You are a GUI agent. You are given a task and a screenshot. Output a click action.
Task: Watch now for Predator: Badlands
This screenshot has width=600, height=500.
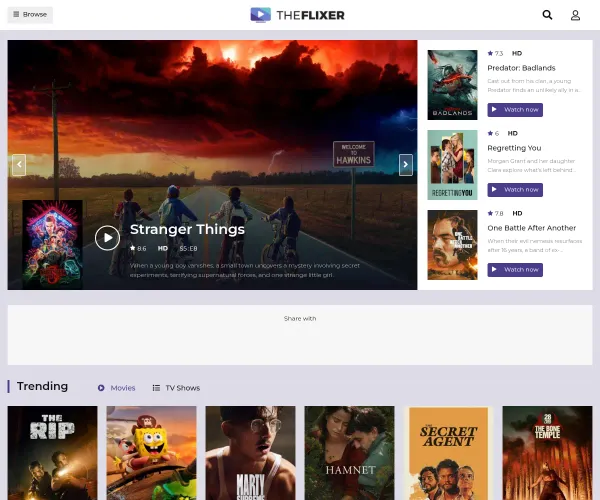515,110
